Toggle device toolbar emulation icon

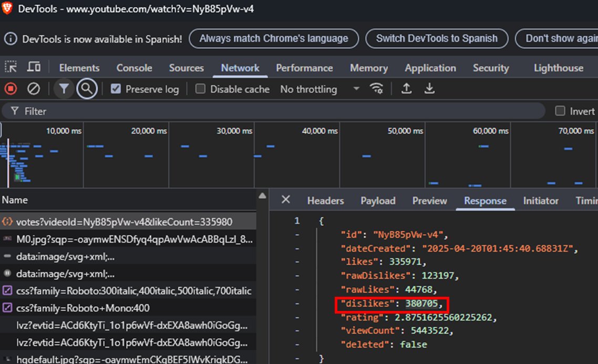(34, 67)
